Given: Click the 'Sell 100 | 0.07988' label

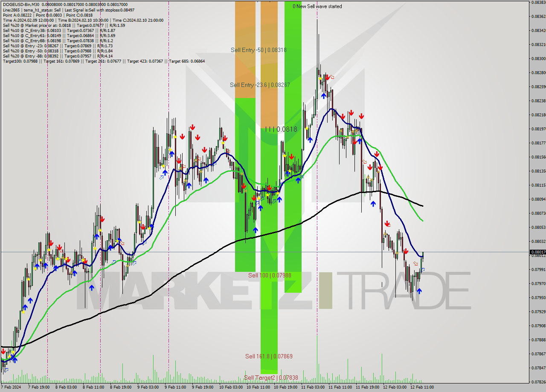Looking at the screenshot, I should click(x=270, y=275).
